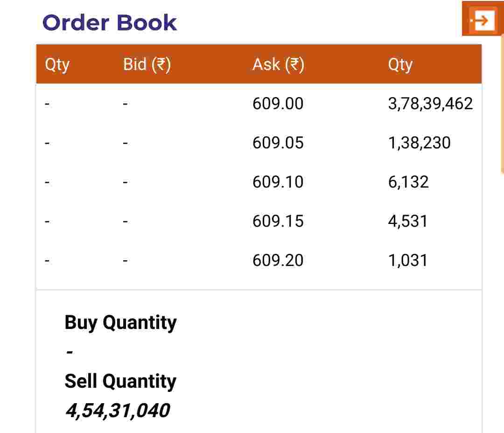The image size is (504, 433).
Task: Click the orange scrollbar at right edge
Action: pos(502,103)
